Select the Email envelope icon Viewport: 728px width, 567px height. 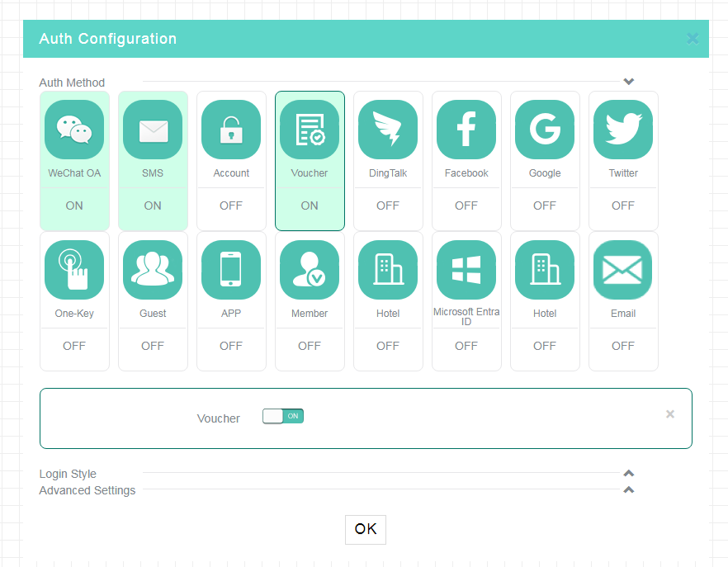(623, 270)
